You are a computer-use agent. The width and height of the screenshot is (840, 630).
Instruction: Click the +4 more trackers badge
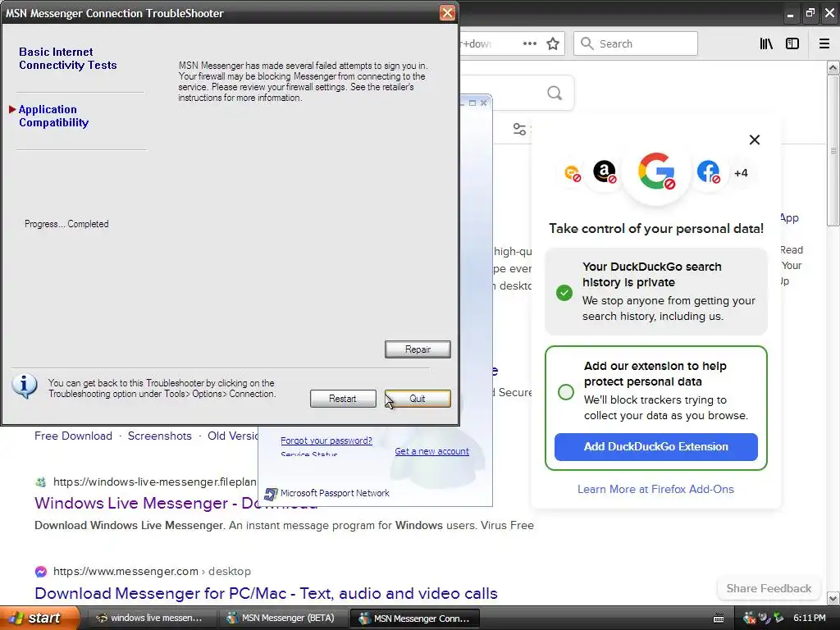(x=741, y=173)
